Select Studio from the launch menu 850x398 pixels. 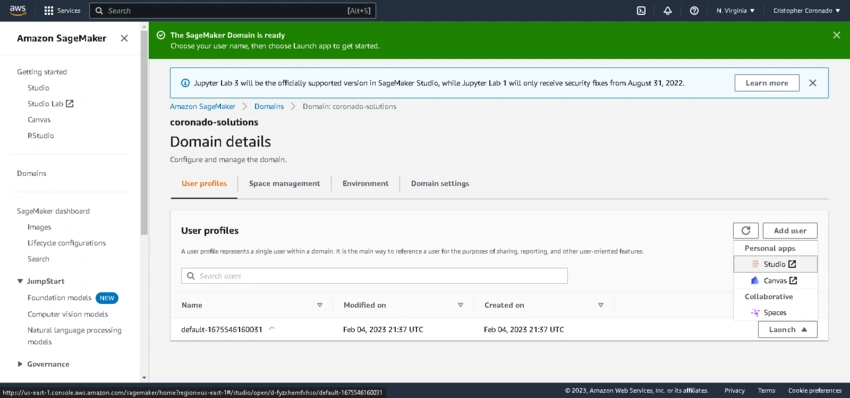click(x=775, y=264)
